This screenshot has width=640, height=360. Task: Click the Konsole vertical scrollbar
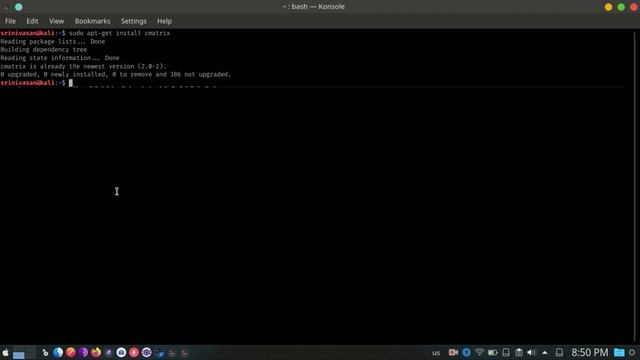[635, 186]
